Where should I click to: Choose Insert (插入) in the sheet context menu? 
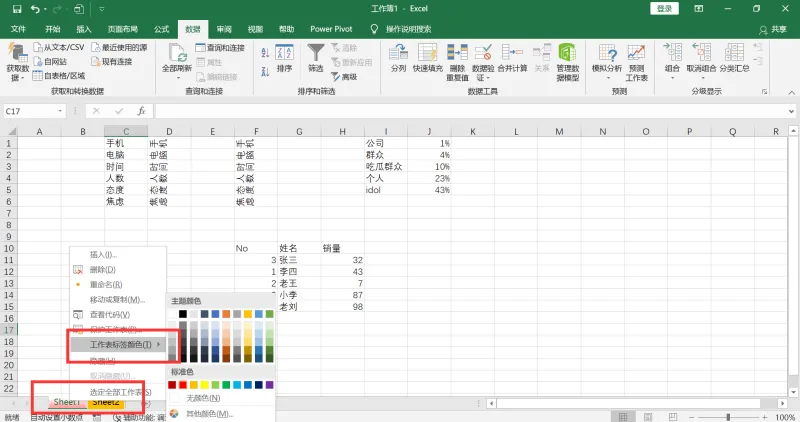click(118, 255)
